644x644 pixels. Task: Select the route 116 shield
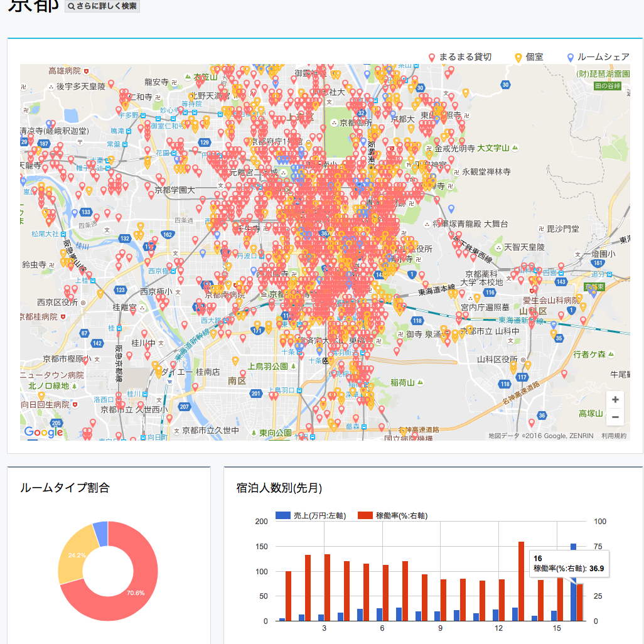[490, 292]
